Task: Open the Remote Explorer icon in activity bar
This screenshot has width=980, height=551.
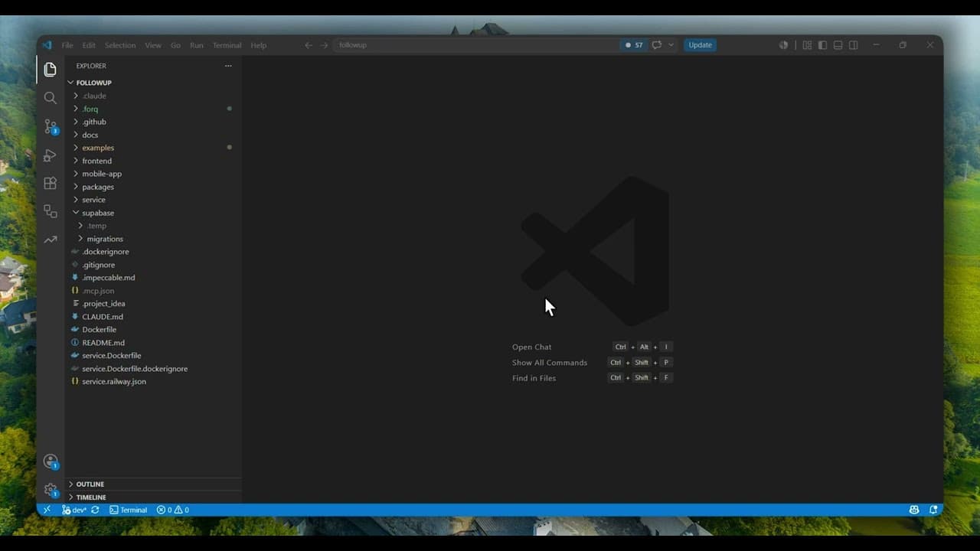Action: (x=51, y=211)
